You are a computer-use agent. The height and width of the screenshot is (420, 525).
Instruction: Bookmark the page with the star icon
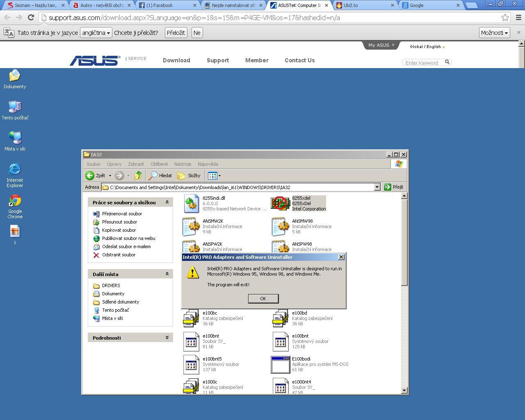tap(505, 18)
